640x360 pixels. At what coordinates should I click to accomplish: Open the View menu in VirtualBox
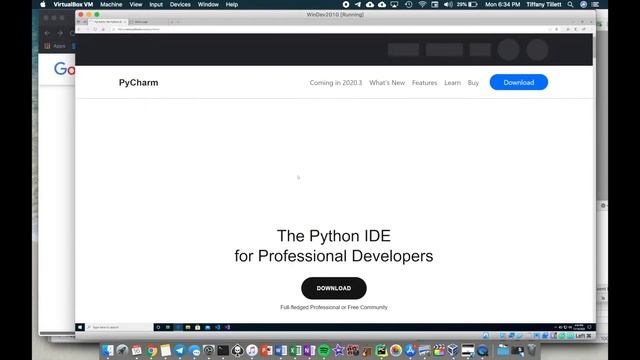click(x=136, y=4)
